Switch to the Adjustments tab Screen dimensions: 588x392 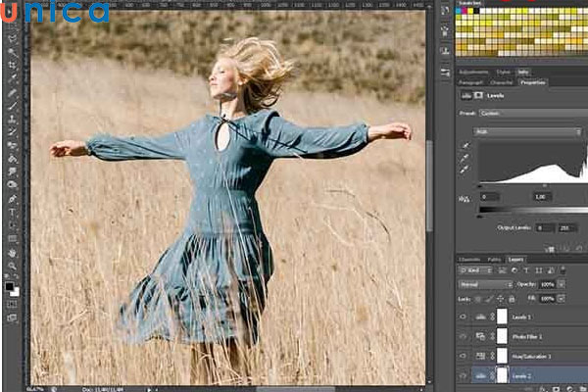(473, 72)
